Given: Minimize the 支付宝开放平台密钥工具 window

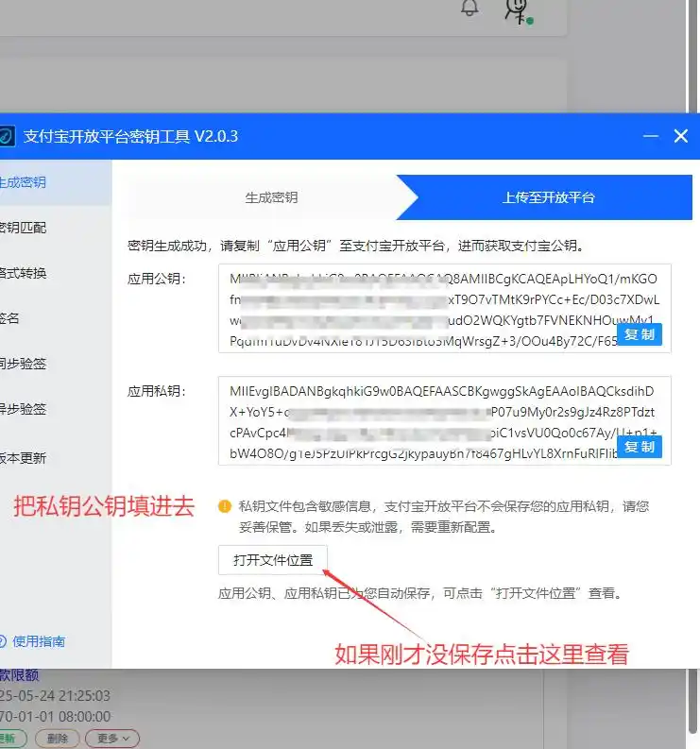Looking at the screenshot, I should 650,136.
